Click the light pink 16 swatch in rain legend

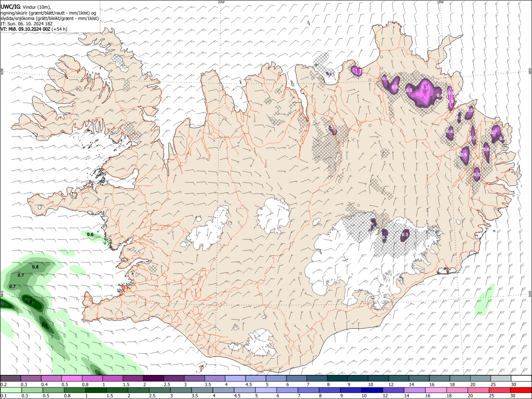436,390
